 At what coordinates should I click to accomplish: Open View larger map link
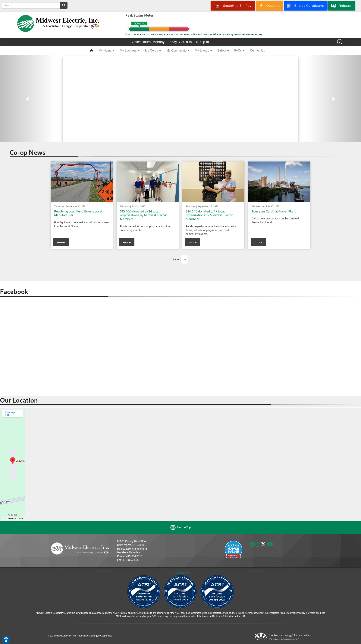[x=11, y=413]
